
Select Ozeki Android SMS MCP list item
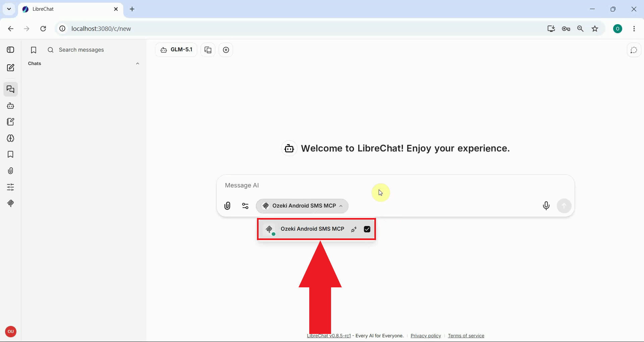316,229
